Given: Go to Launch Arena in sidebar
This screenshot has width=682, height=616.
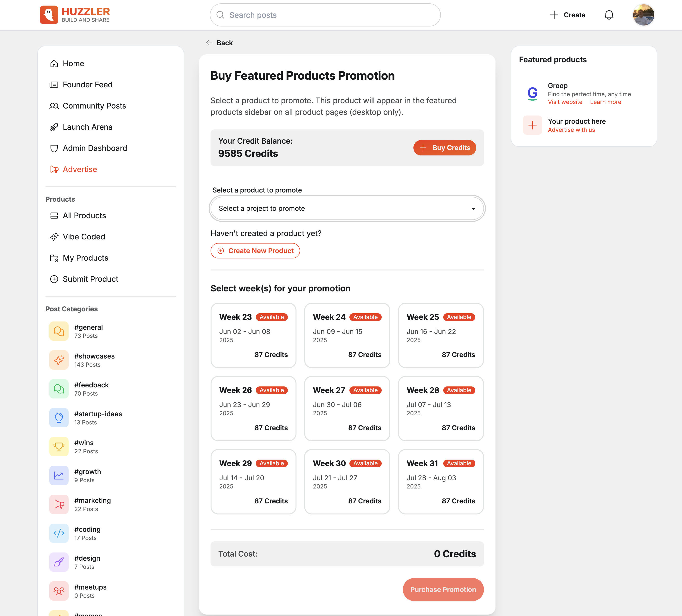Looking at the screenshot, I should (x=87, y=127).
